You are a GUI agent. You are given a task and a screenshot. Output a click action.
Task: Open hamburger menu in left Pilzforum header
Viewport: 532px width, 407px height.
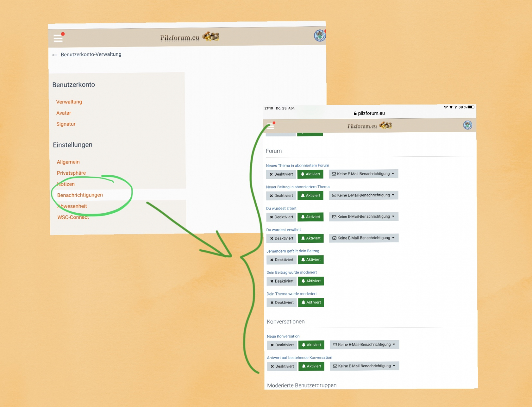click(58, 38)
